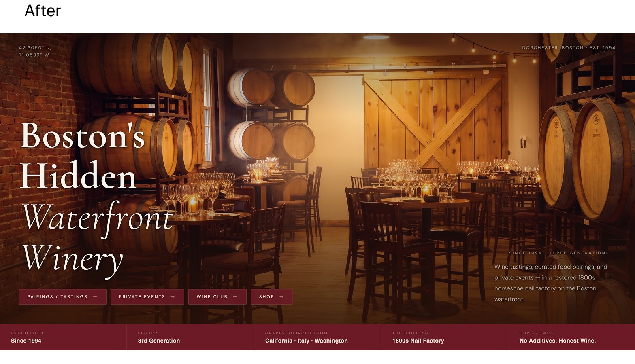Click the Dorchester, Boston Est. 1994 label
This screenshot has width=635, height=364.
click(569, 48)
